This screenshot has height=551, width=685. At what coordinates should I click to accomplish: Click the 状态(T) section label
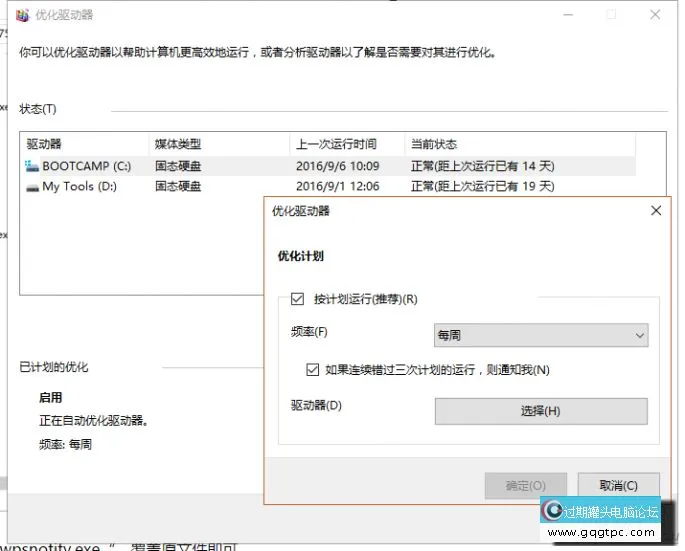click(x=38, y=109)
